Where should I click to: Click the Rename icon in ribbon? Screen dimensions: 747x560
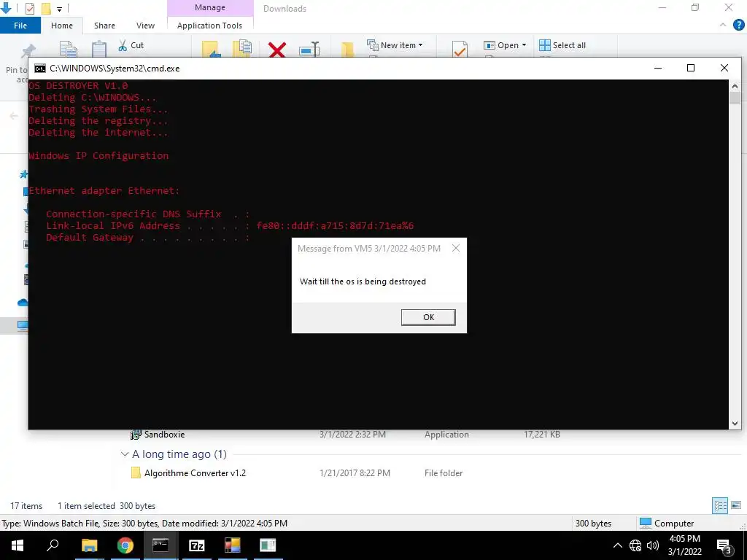click(x=309, y=50)
